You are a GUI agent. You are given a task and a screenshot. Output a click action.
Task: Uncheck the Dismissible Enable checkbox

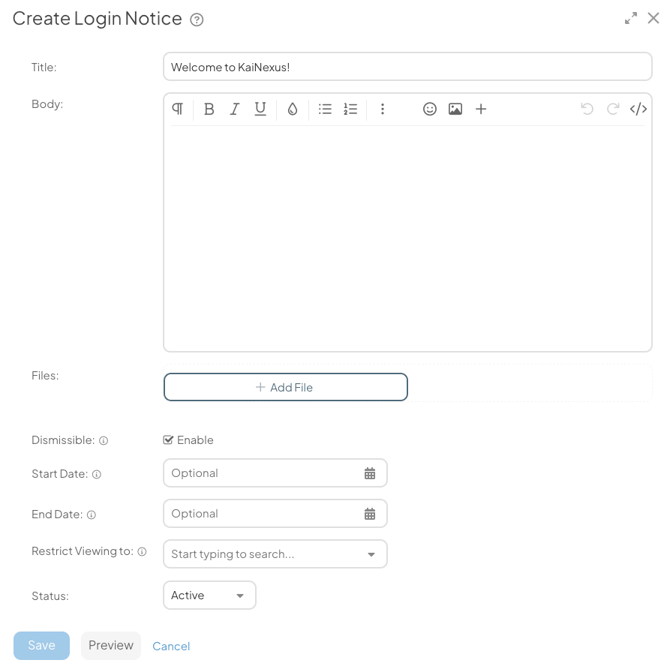169,440
